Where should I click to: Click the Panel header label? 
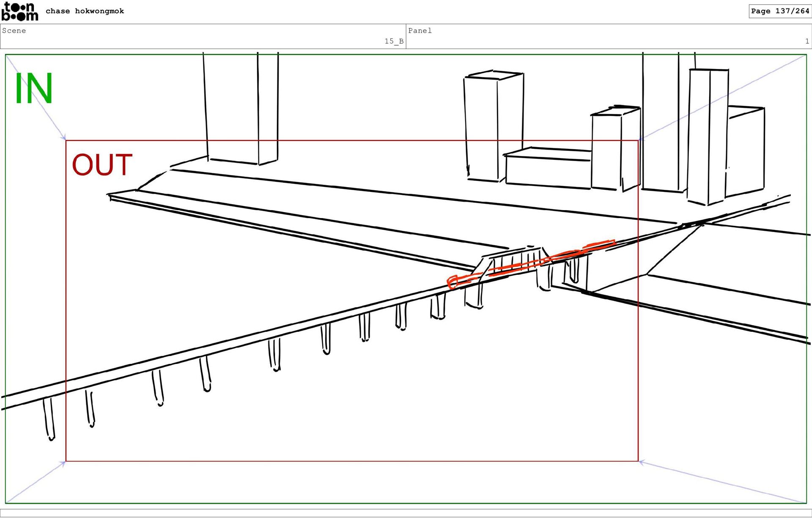click(x=420, y=30)
